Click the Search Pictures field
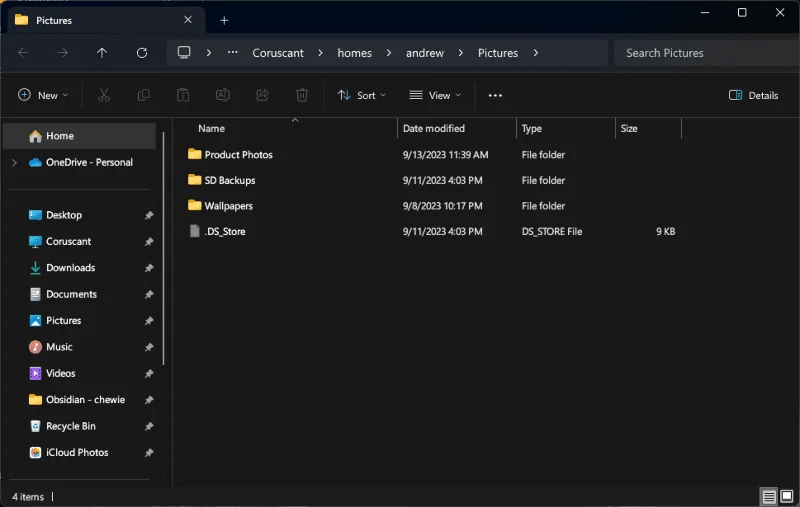The width and height of the screenshot is (800, 507). click(x=707, y=53)
